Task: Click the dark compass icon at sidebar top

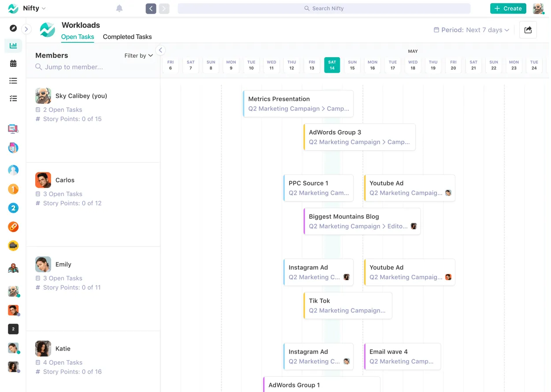Action: (x=13, y=28)
